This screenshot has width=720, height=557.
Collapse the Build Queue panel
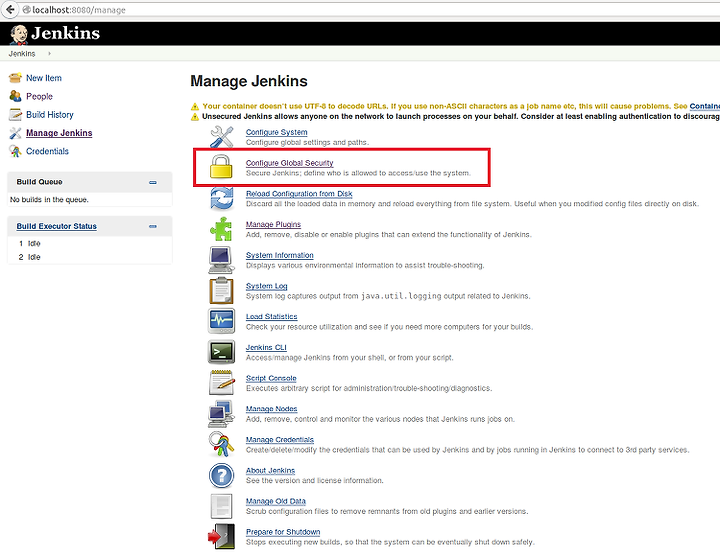(x=153, y=182)
